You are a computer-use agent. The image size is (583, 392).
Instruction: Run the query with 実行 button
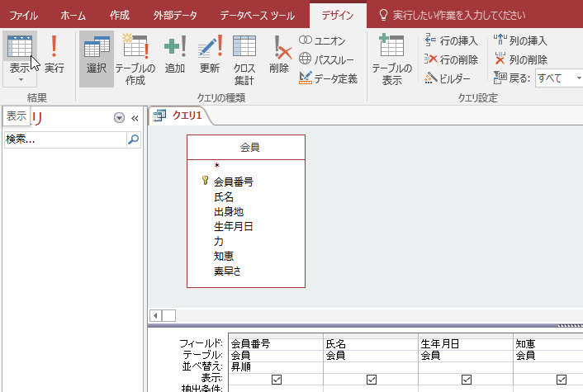[55, 54]
